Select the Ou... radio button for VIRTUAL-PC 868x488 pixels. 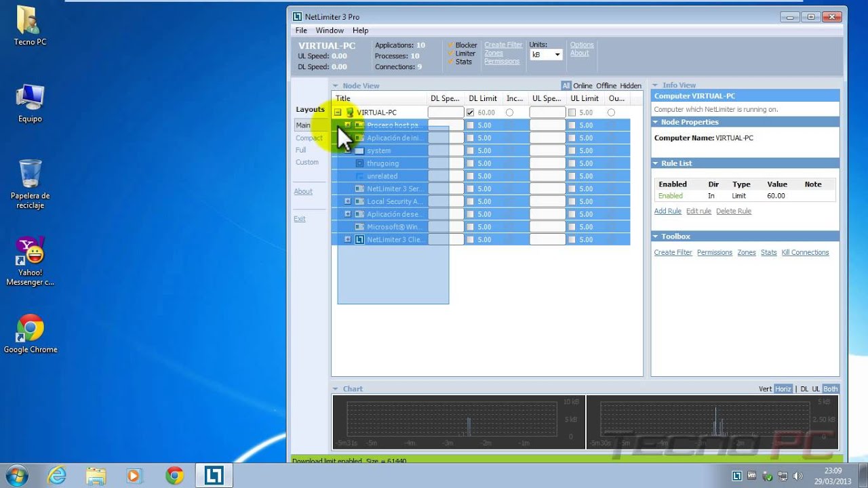click(x=611, y=113)
